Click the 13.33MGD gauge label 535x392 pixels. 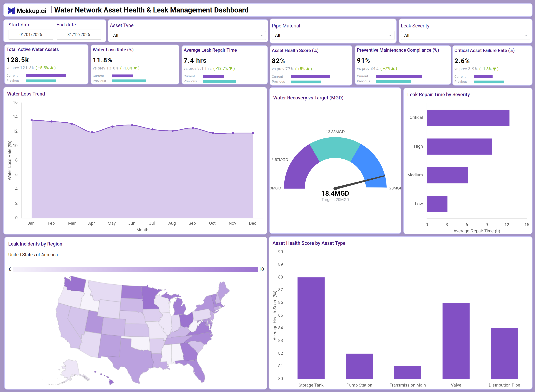point(335,132)
